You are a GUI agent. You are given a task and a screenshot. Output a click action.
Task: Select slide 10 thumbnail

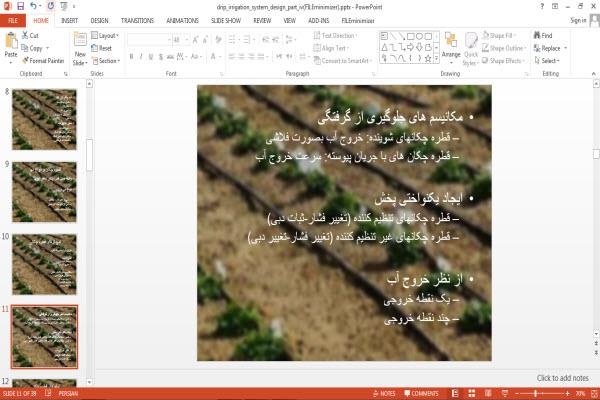coord(44,264)
